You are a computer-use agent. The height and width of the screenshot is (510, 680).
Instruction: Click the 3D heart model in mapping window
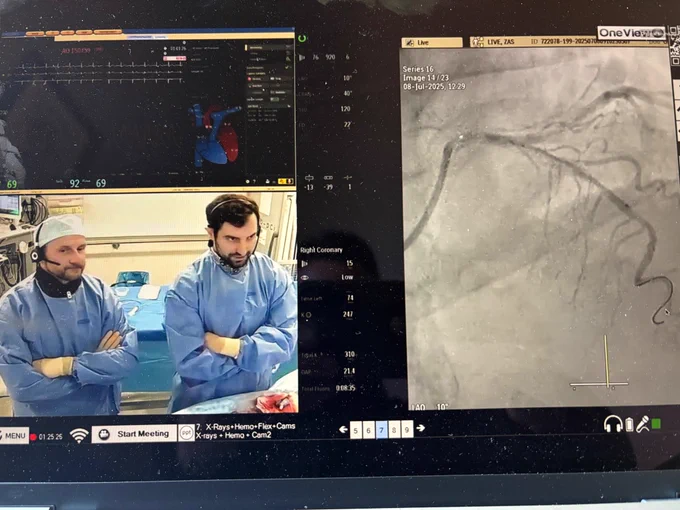214,134
